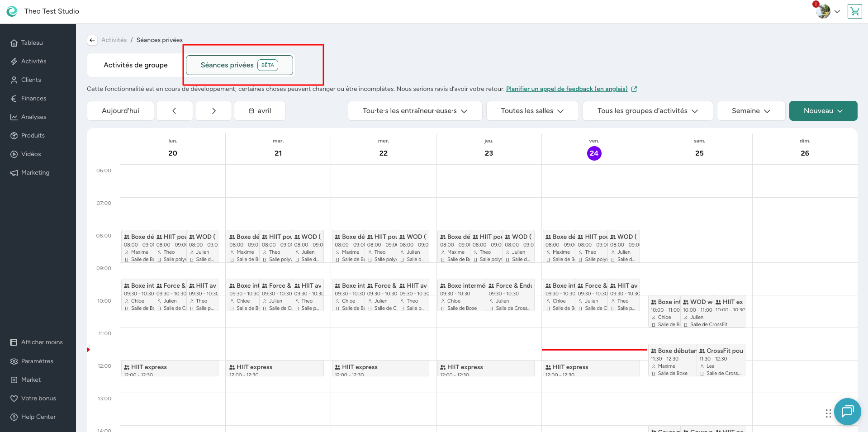Open the avril month date picker
Viewport: 868px width, 432px height.
pos(260,111)
